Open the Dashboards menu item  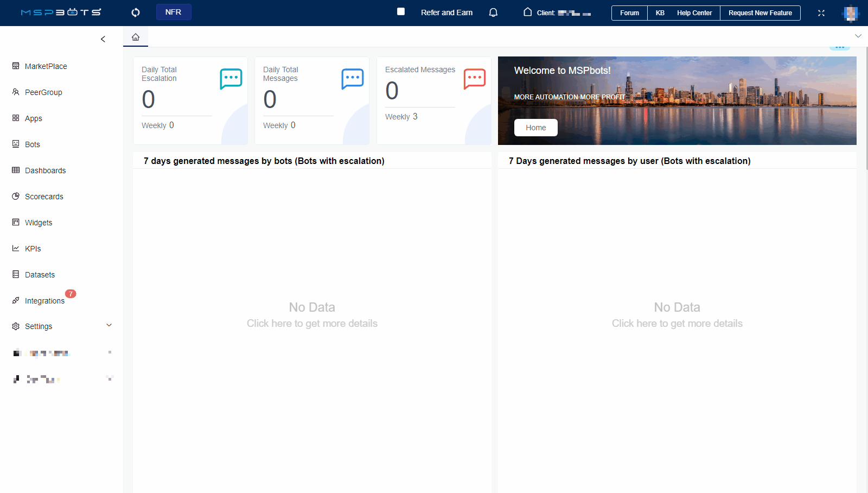point(45,170)
